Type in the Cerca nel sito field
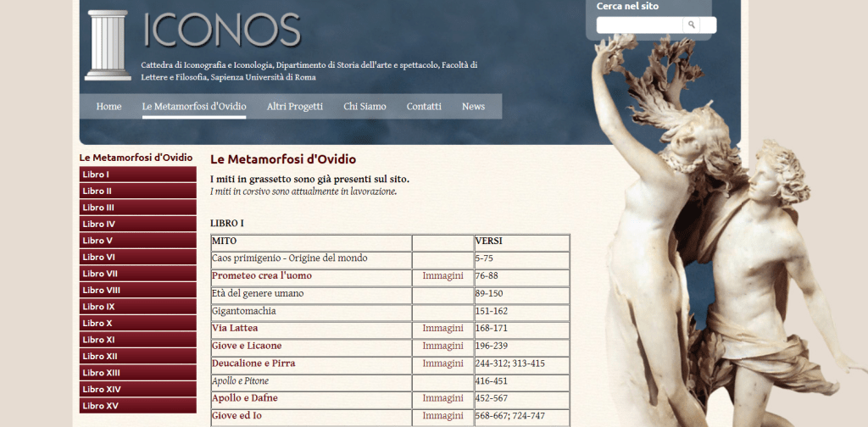Viewport: 868px width, 427px height. click(641, 25)
